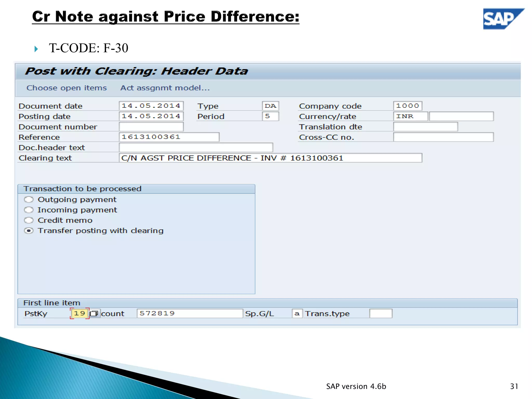Click the Type field DA

(x=270, y=106)
